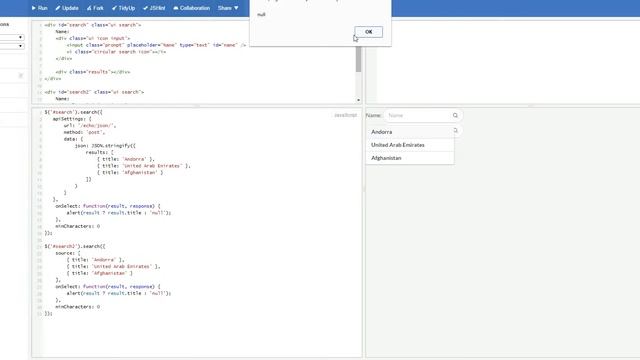Click 'div class="results"' line in HTML editor
The height and width of the screenshot is (360, 640).
pos(93,72)
